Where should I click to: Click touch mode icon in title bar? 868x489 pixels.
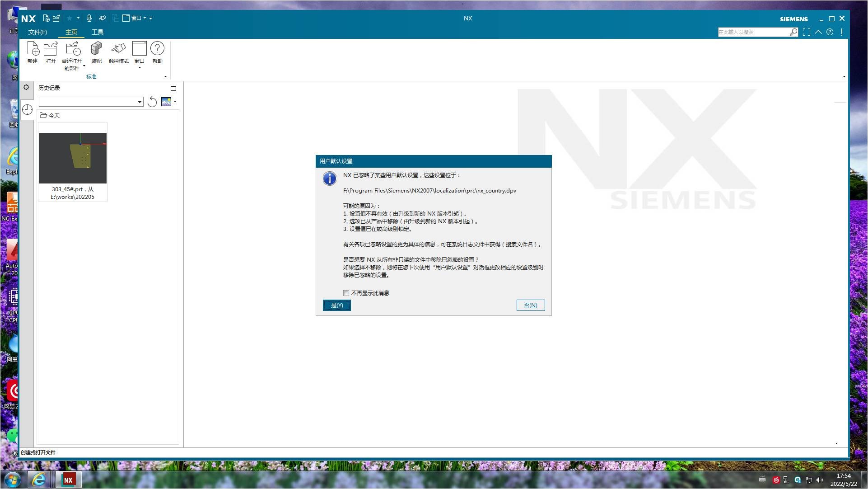[103, 18]
